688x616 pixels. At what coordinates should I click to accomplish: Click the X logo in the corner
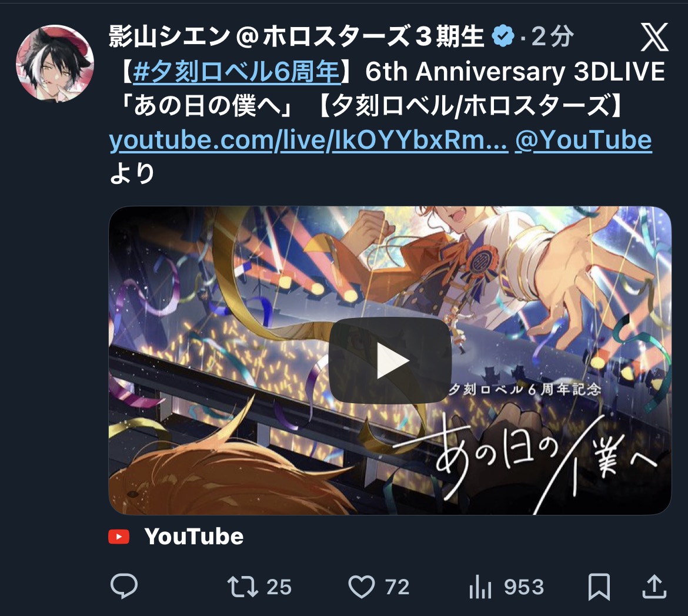point(654,37)
